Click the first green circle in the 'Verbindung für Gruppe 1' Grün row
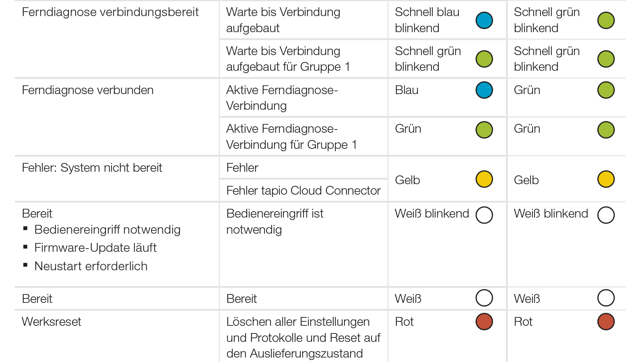 pos(484,130)
